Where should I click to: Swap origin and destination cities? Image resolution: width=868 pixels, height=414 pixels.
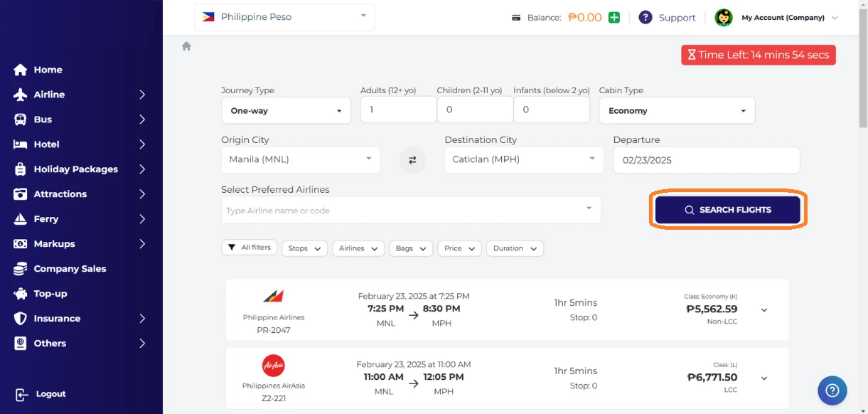(x=412, y=160)
